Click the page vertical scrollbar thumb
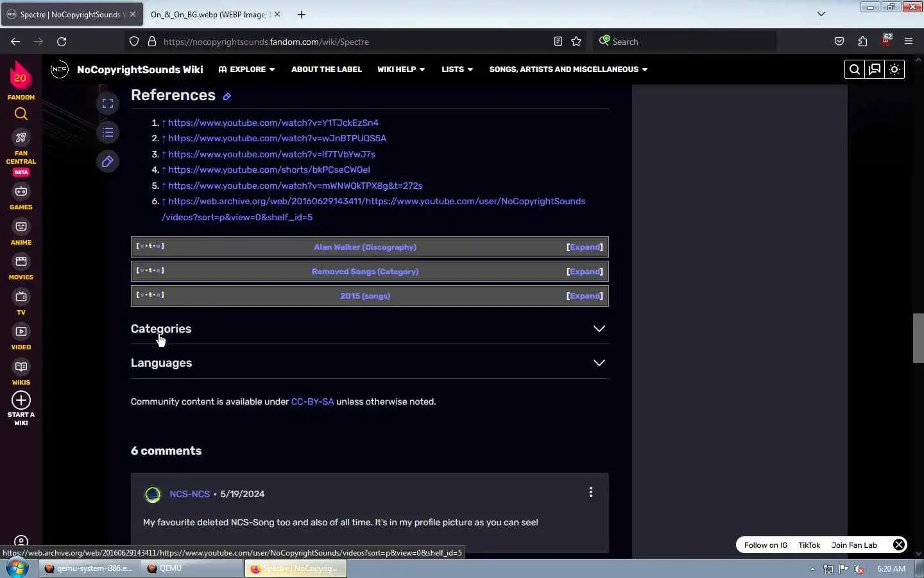This screenshot has width=924, height=578. tap(918, 338)
